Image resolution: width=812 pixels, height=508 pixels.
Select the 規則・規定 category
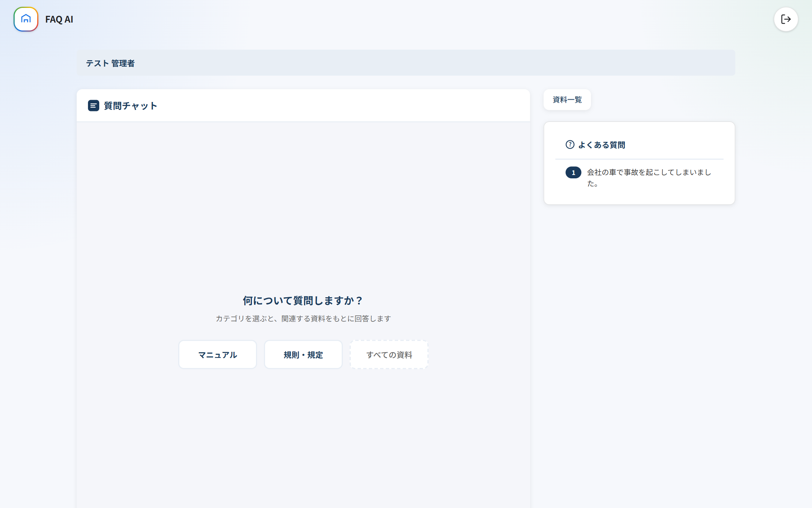[x=303, y=354]
